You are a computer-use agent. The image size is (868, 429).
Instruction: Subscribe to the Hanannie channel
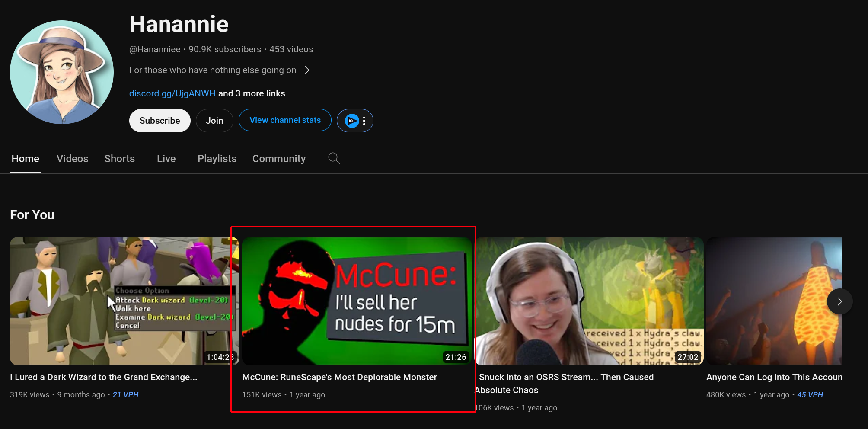coord(160,121)
